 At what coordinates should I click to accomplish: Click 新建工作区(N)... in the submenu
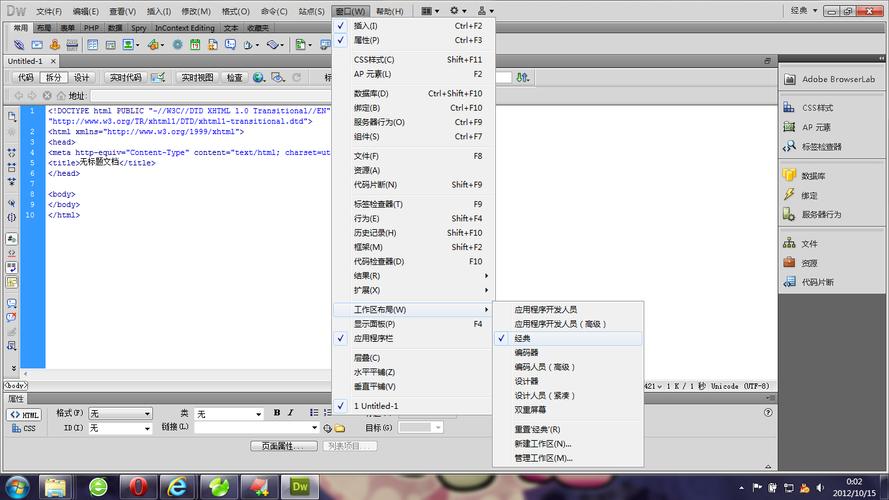point(568,444)
